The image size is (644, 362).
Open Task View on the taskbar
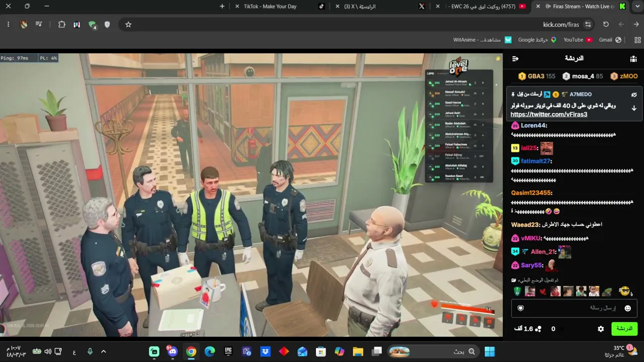377,351
